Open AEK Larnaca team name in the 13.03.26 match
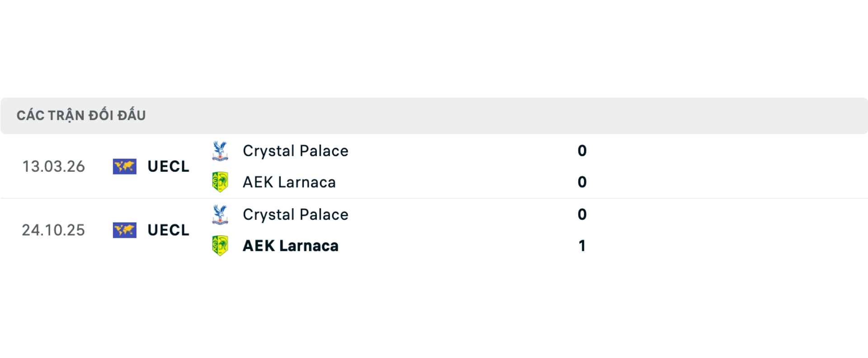The width and height of the screenshot is (868, 358). point(289,182)
